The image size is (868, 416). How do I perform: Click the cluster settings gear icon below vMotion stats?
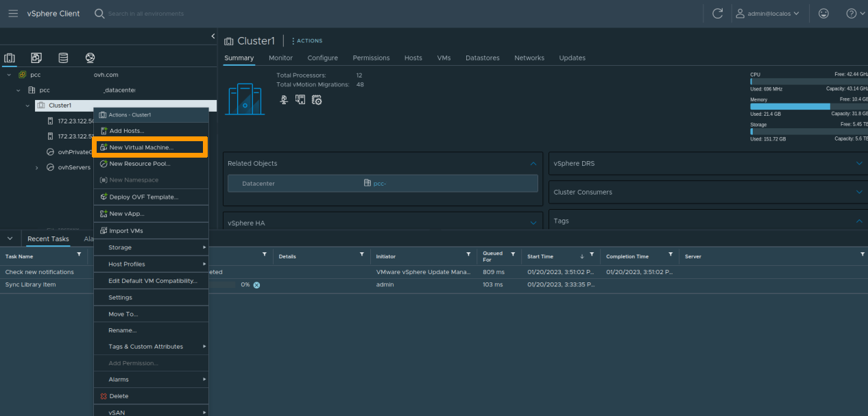point(316,99)
